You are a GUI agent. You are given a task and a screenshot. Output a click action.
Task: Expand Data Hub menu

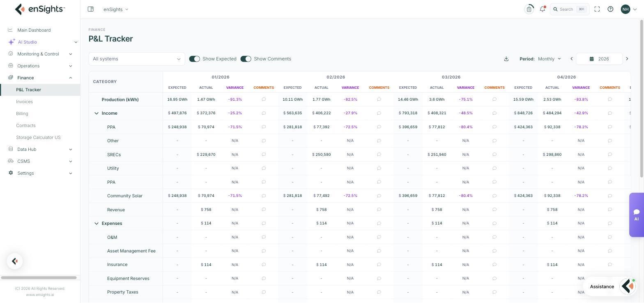(40, 149)
